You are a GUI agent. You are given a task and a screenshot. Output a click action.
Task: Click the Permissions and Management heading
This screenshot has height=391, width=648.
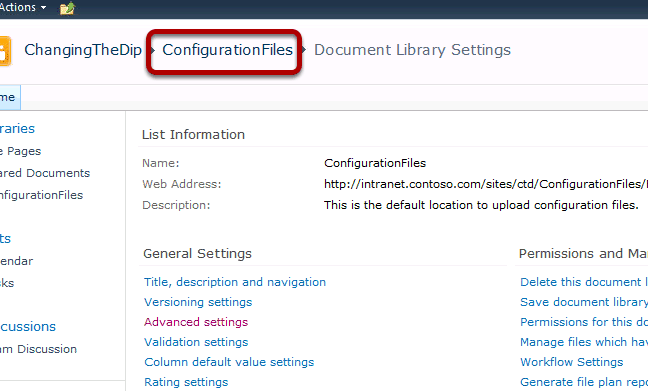tap(583, 253)
